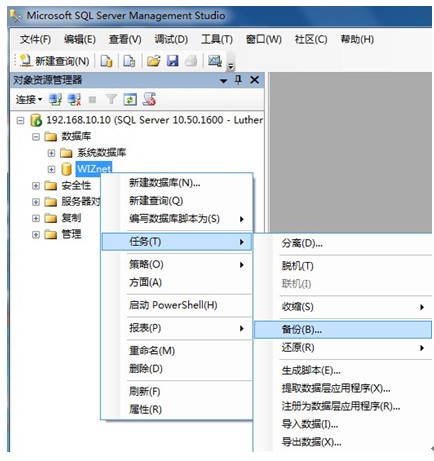Screen dimensions: 434x461
Task: Open the 帮助(H) menu
Action: pyautogui.click(x=357, y=40)
